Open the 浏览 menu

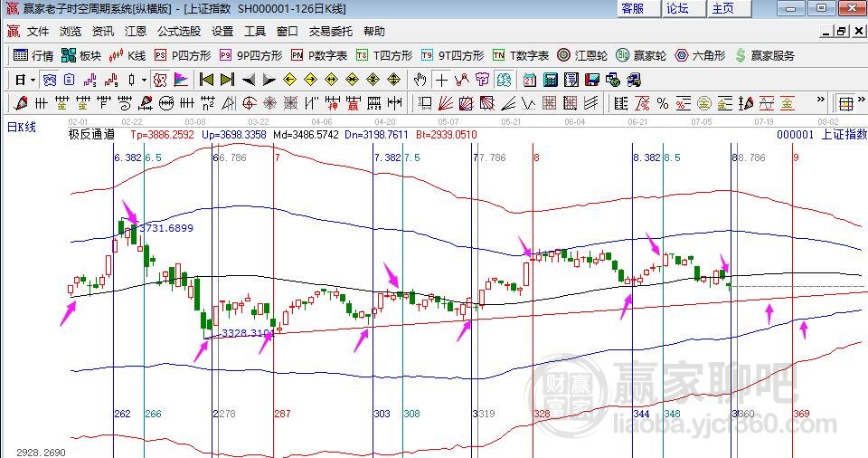point(71,32)
